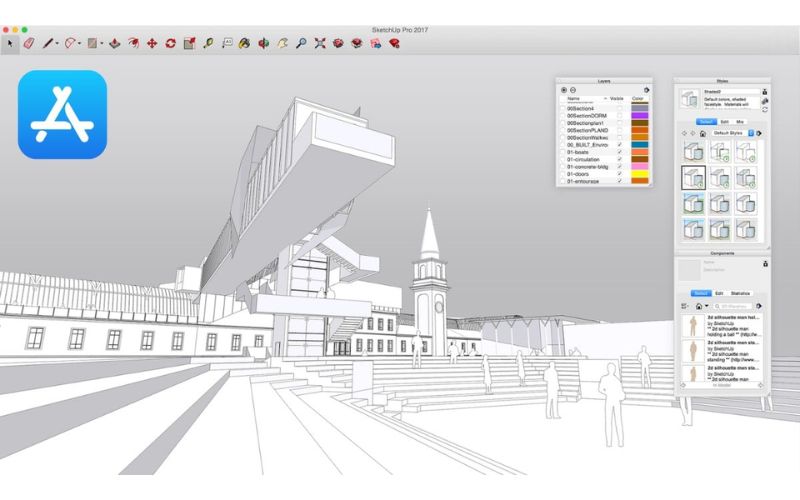
Task: Delete layer with minus icon
Action: pos(573,90)
